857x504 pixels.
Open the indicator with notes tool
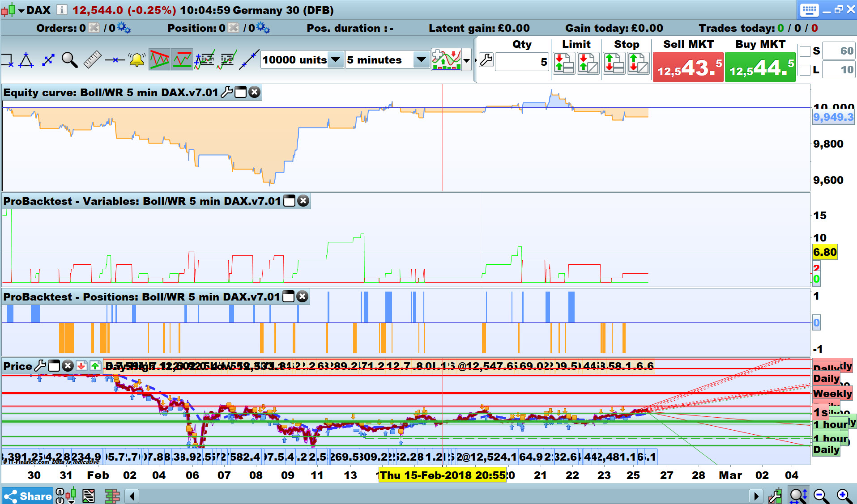tap(205, 60)
